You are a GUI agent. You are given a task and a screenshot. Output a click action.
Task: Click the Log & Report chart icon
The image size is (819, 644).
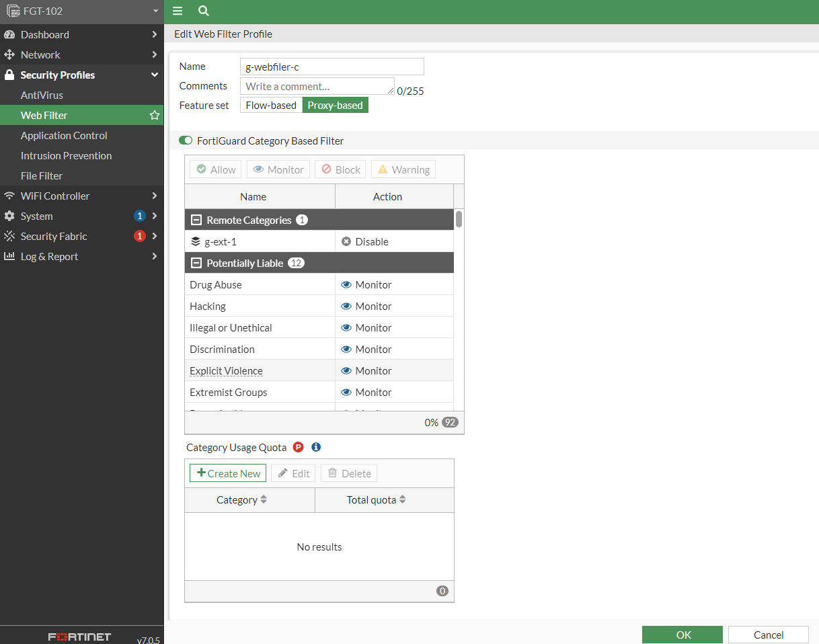coord(9,256)
